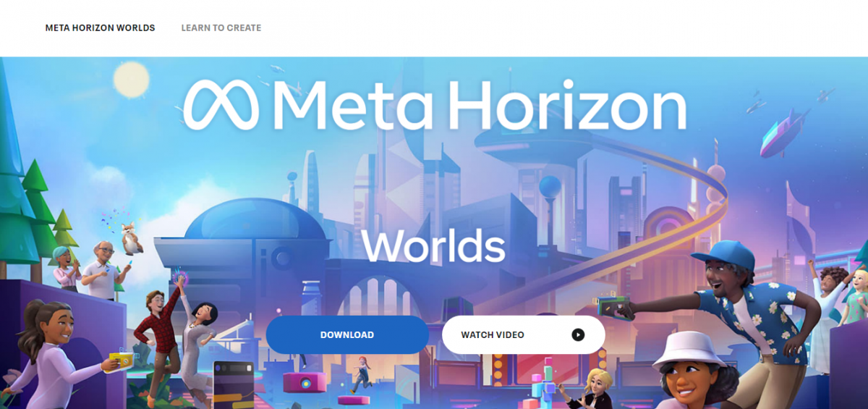The width and height of the screenshot is (868, 409).
Task: Open the Meta Horizon Worlds tab
Action: (x=100, y=28)
